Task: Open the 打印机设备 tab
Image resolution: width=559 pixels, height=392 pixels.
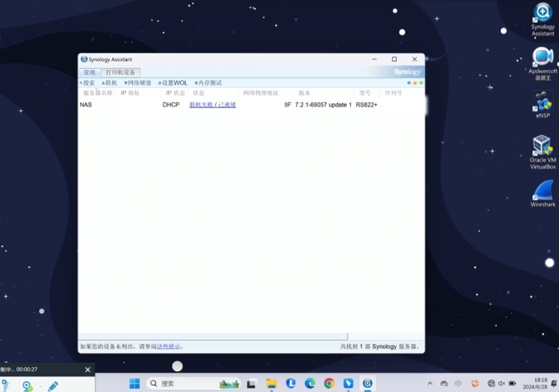Action: (121, 72)
